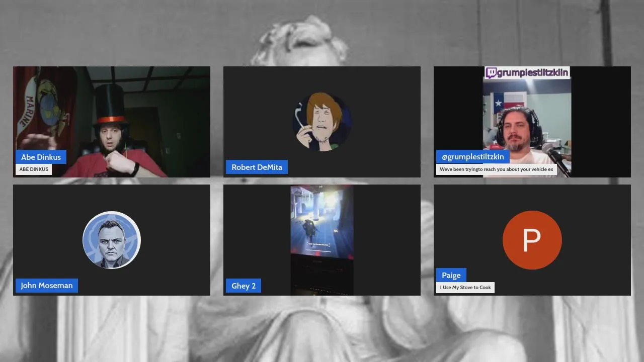Click the '@grumplestiltzkin' name tag
644x362 pixels.
473,157
